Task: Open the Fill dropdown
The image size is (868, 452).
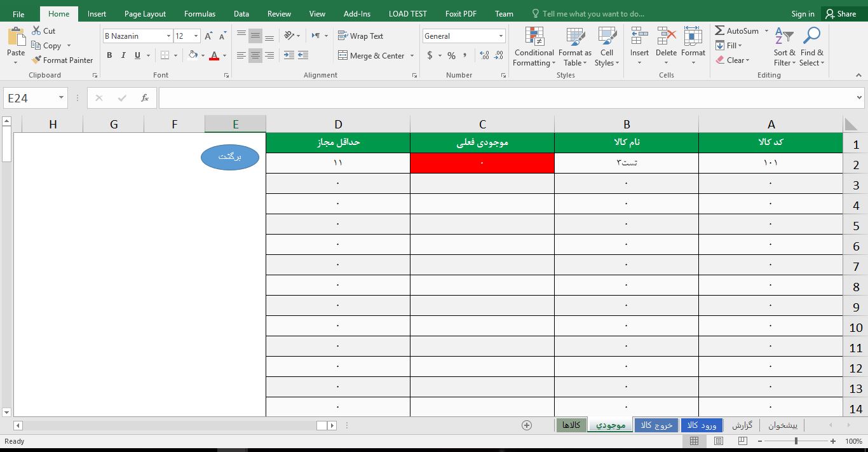Action: (729, 45)
